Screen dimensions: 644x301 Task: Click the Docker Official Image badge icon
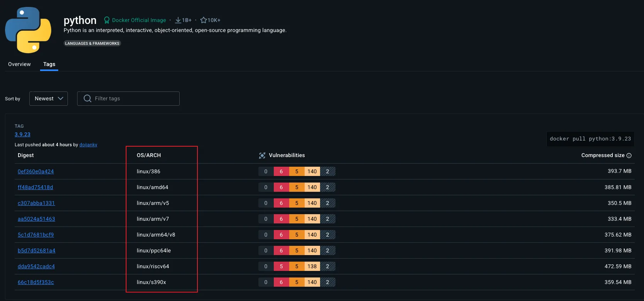coord(107,20)
